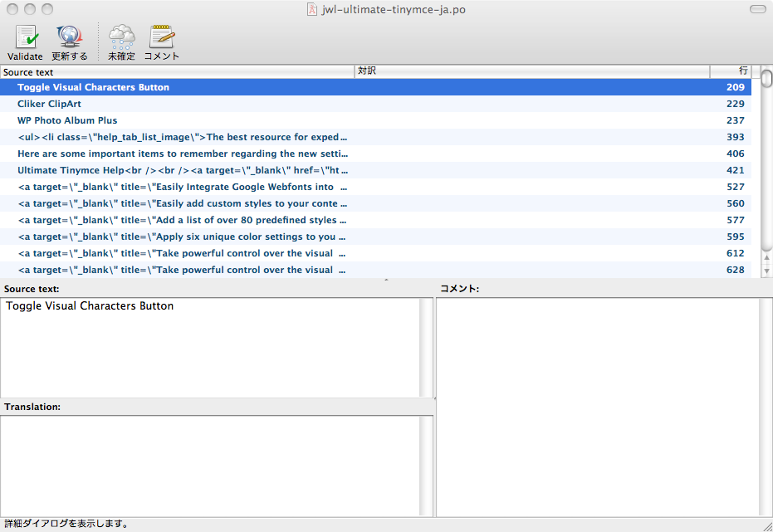This screenshot has height=532, width=773.
Task: Click the toolbar toggle pill button
Action: (757, 9)
